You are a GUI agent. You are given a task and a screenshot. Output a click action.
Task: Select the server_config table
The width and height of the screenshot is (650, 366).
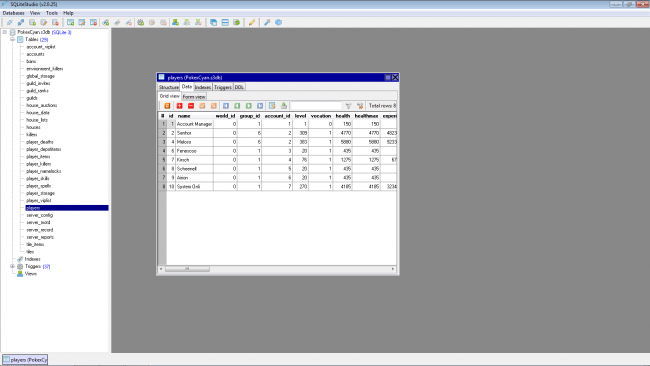pyautogui.click(x=39, y=215)
